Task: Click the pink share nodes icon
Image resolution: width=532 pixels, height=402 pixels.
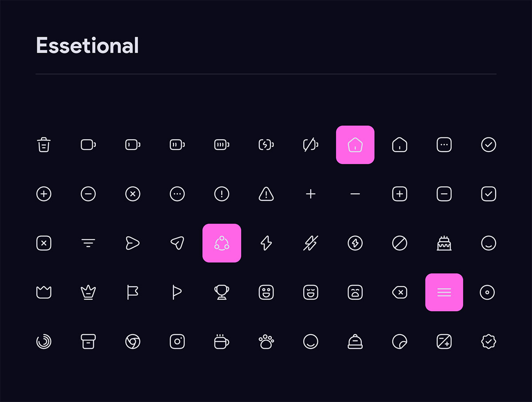Action: coord(222,243)
